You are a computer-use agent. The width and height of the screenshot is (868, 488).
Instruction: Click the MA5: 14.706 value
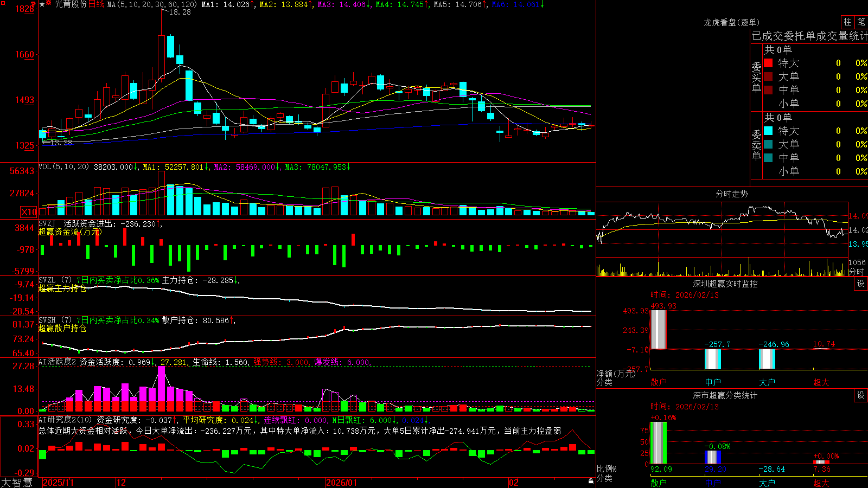point(459,4)
